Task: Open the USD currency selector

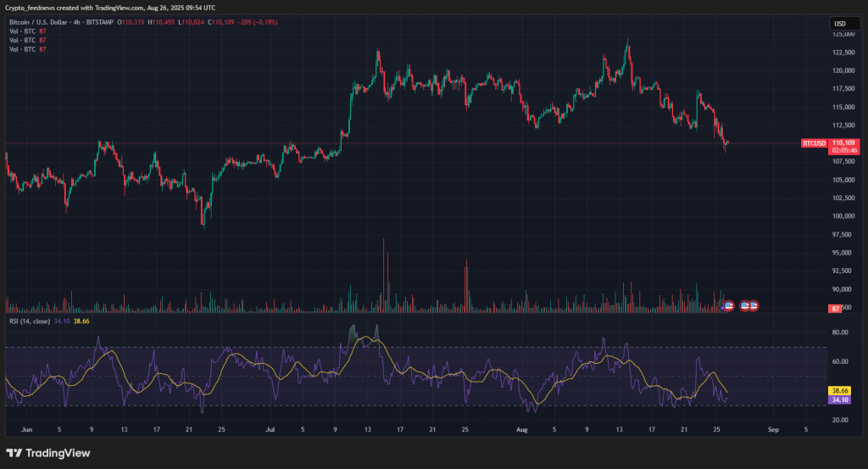Action: [841, 24]
